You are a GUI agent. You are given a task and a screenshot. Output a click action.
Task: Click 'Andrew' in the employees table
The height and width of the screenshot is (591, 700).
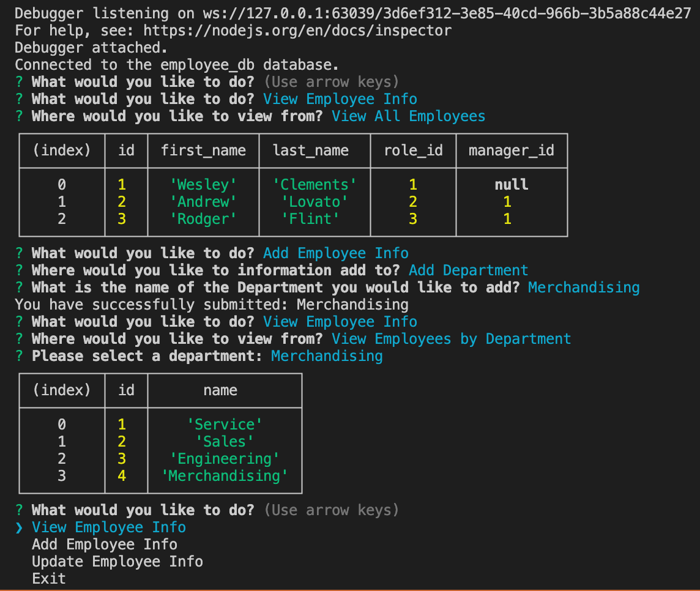coord(203,202)
